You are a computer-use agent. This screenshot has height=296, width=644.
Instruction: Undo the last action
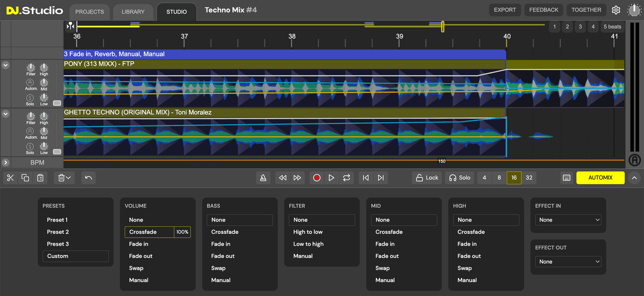click(x=88, y=178)
